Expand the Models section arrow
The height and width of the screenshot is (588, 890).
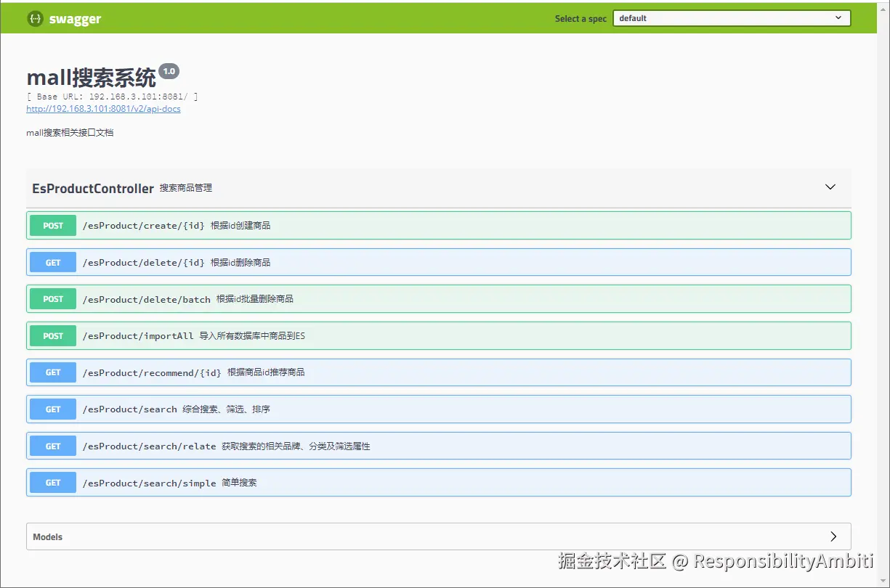coord(833,536)
